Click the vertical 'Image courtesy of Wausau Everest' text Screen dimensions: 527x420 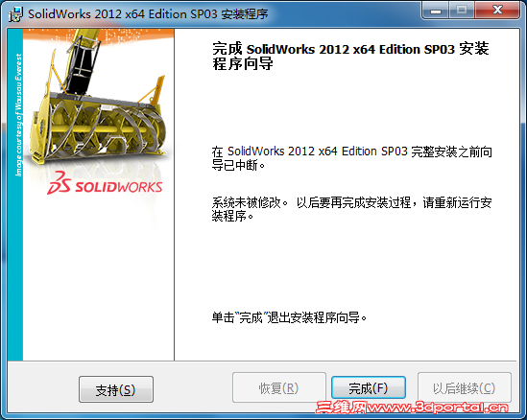coord(18,115)
